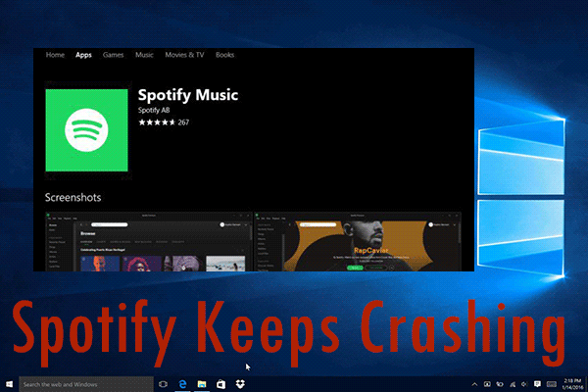Select the Apps tab in Store

pos(83,55)
